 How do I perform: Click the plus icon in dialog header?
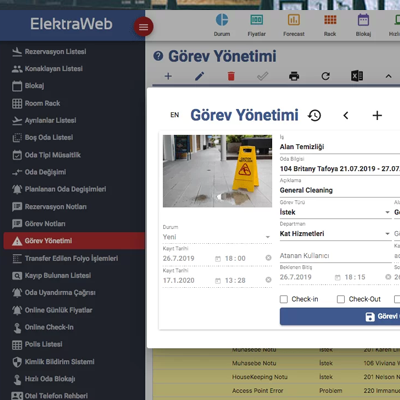tap(377, 115)
